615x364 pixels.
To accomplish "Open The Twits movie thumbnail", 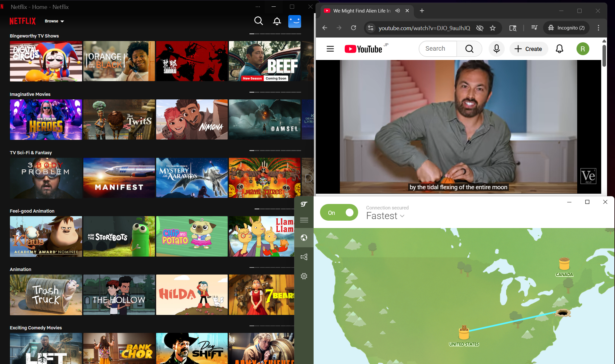I will click(119, 119).
